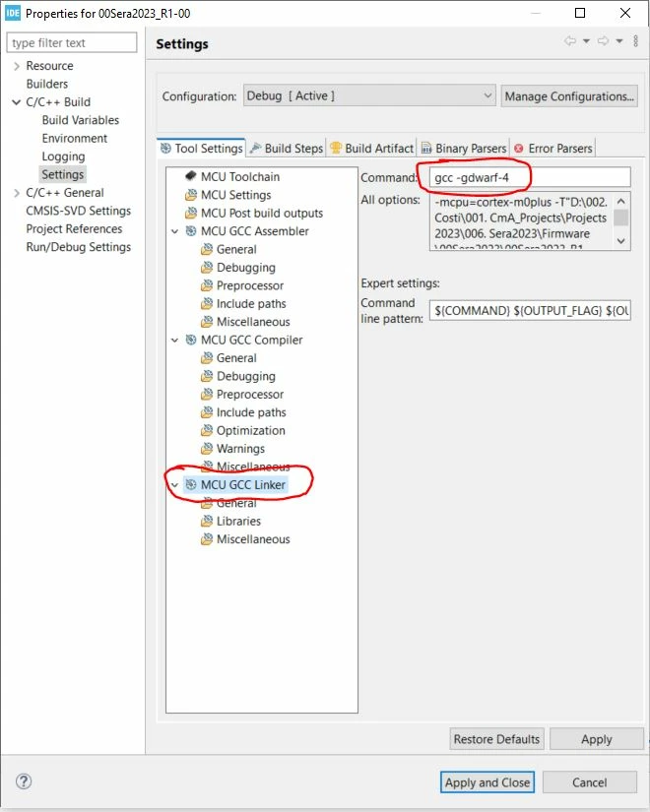Go forward with the right arrow icon

coord(604,41)
